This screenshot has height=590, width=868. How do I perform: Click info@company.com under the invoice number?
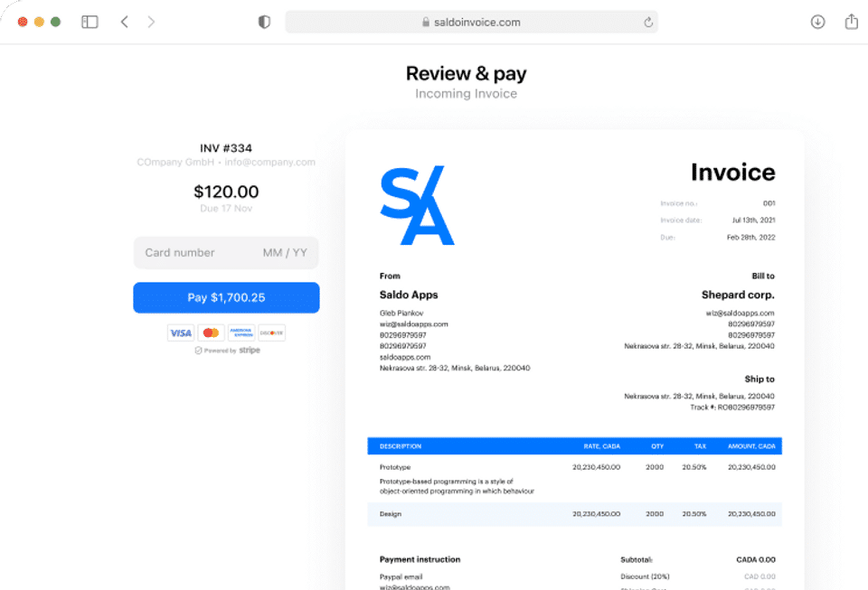(x=270, y=162)
